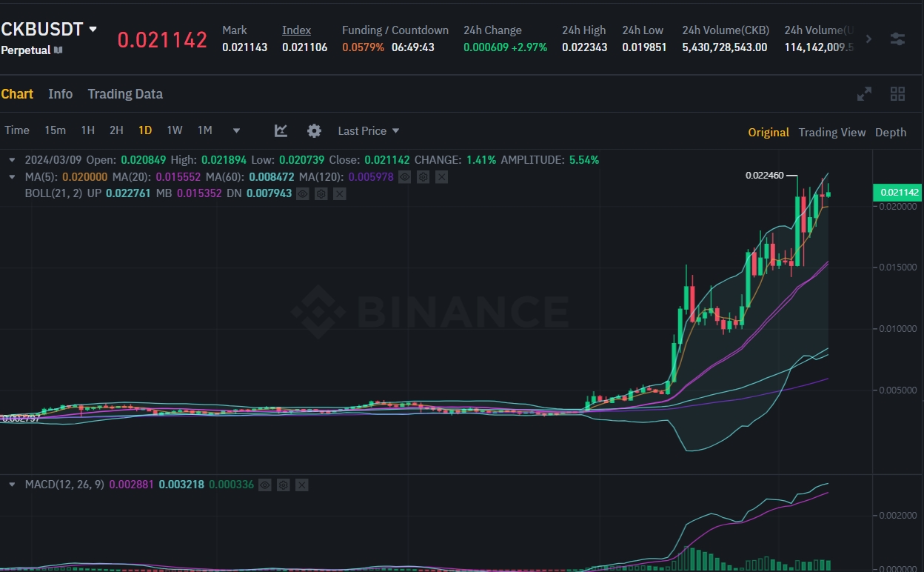Switch to Trading View chart
The width and height of the screenshot is (924, 572).
(831, 132)
